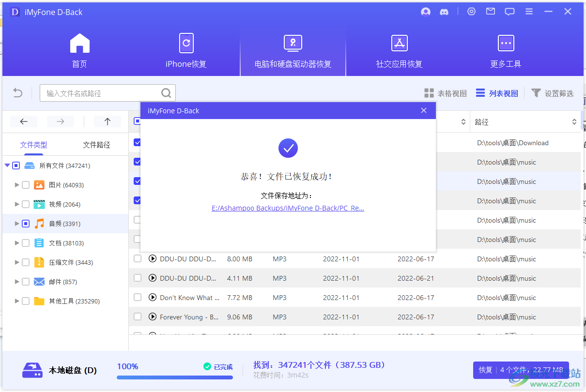Expand the 压缩文件 tree node
Image resolution: width=586 pixels, height=392 pixels.
point(17,262)
